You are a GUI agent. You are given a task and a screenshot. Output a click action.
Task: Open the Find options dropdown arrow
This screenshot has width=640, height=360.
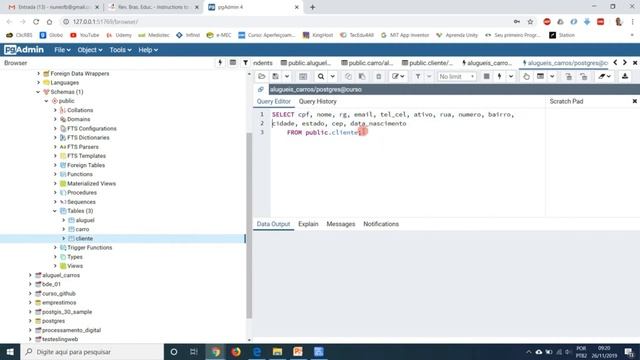point(333,76)
